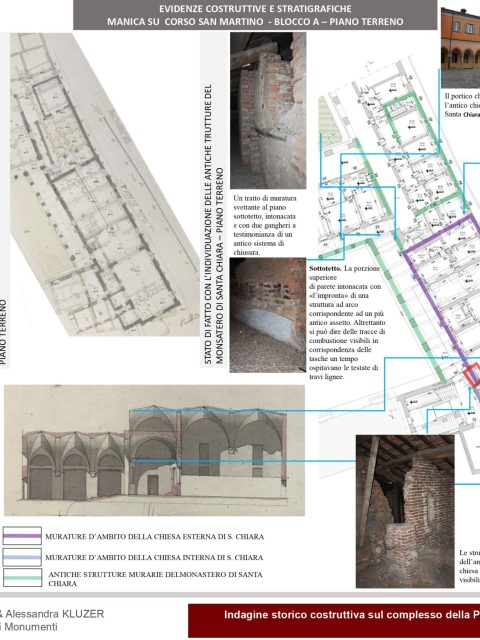Click the blue legend swatch for chiesa interna
Screen dimensions: 480x640
(x=22, y=557)
